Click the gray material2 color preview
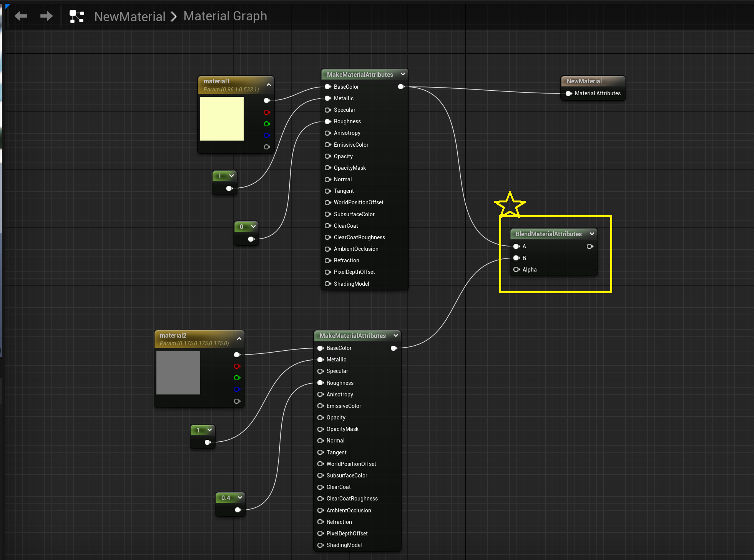Screen dimensions: 754x560 [178, 373]
